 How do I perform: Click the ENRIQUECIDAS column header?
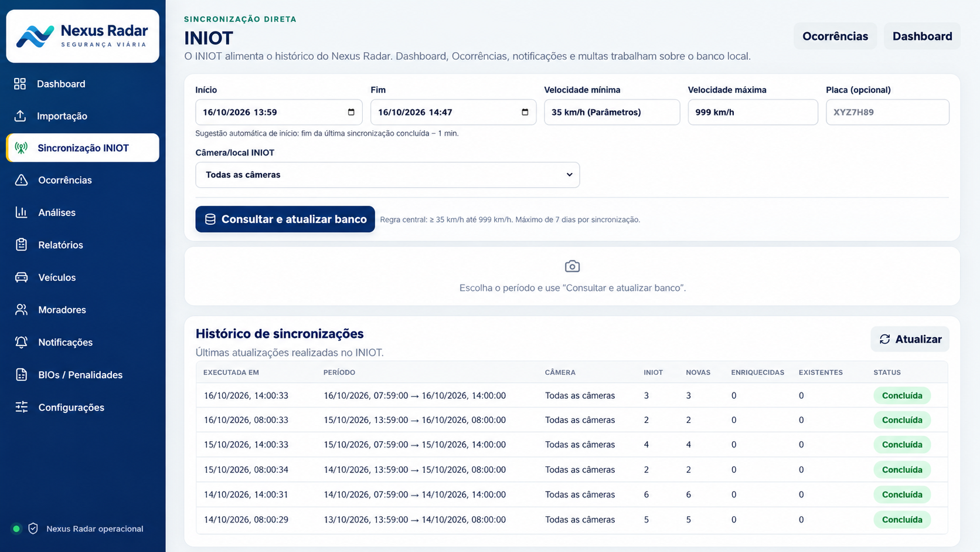pyautogui.click(x=757, y=372)
